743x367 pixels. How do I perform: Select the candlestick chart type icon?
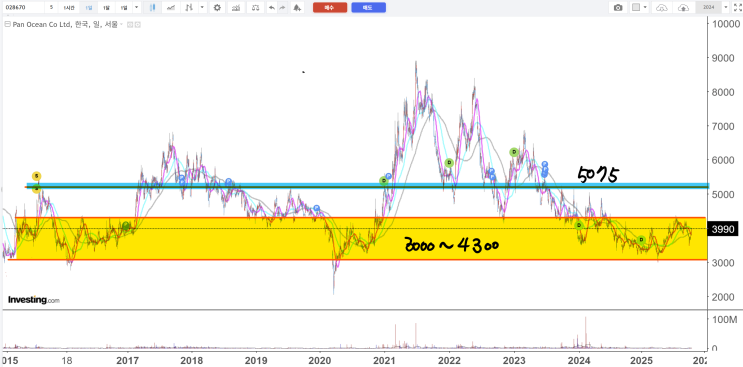152,8
